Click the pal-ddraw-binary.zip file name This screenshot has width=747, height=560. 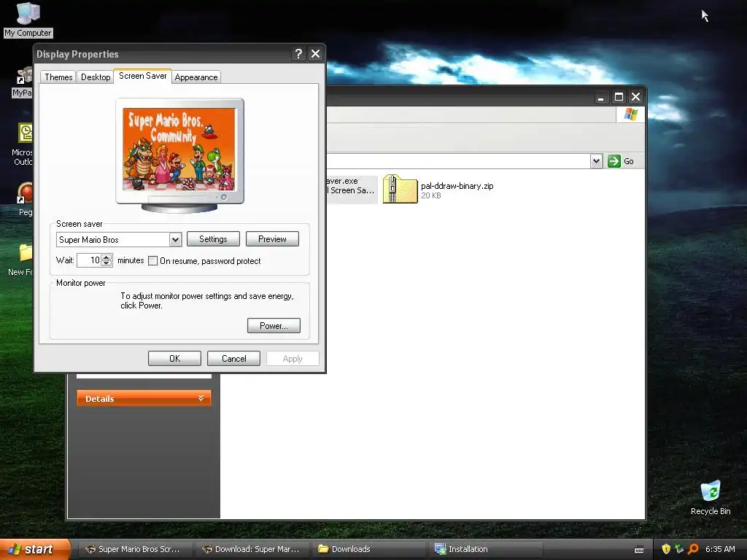point(457,186)
